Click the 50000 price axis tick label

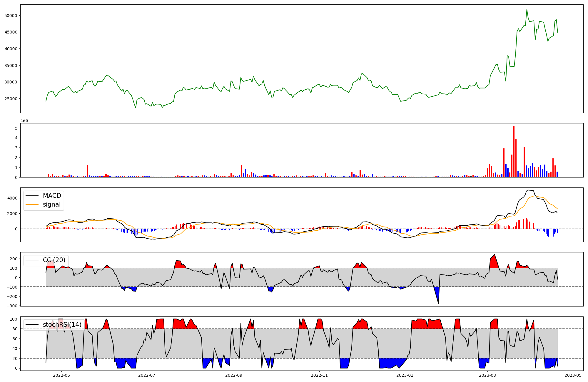coord(11,16)
